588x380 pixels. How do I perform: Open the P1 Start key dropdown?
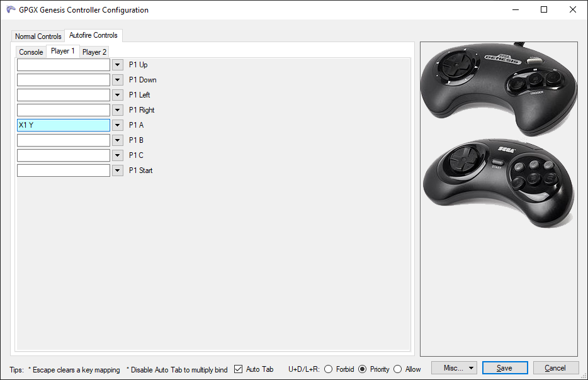tap(117, 170)
